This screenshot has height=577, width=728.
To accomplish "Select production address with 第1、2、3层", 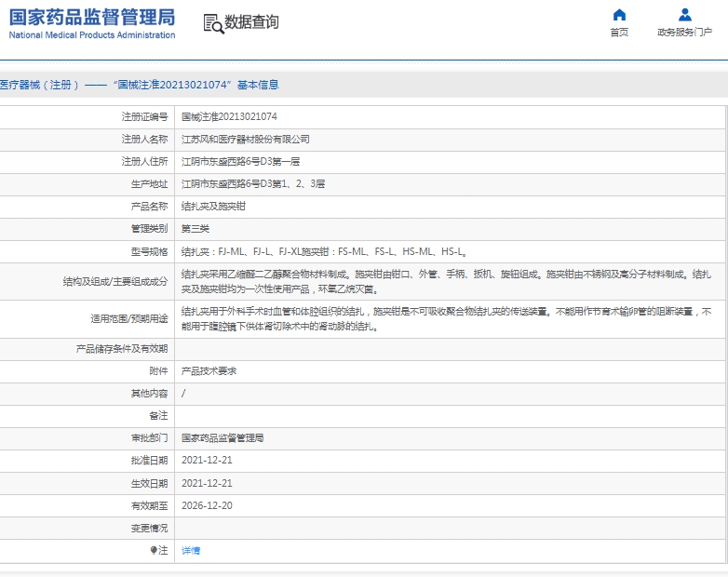I will pyautogui.click(x=253, y=184).
